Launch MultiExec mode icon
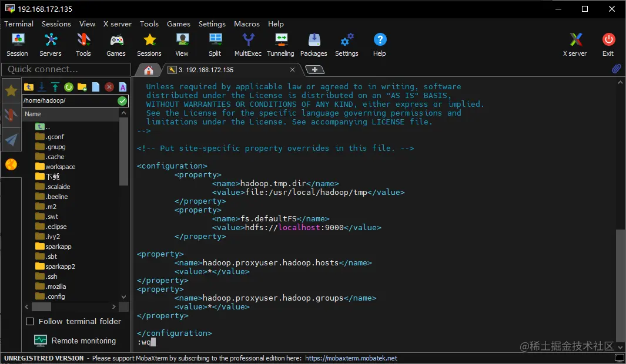The height and width of the screenshot is (364, 626). pyautogui.click(x=248, y=45)
